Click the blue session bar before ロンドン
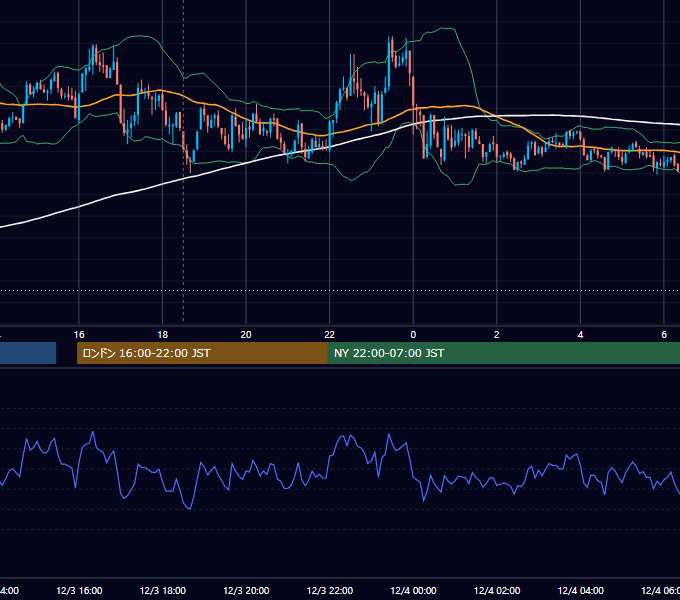 point(28,353)
